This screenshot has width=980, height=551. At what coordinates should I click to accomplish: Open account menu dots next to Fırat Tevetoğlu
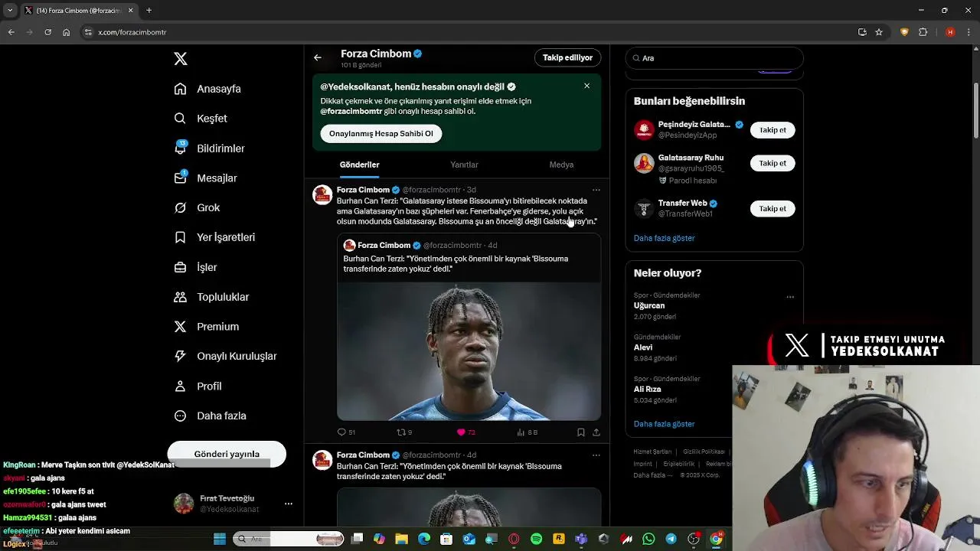[x=289, y=504]
